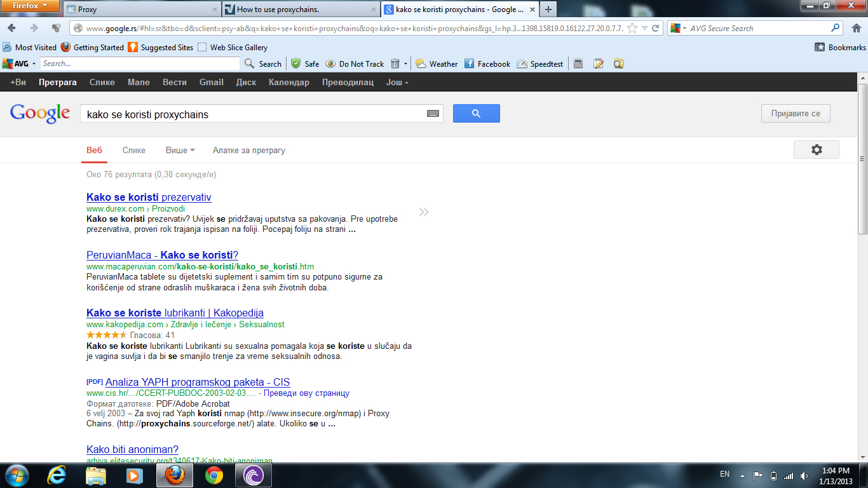Open Преводилац in the Google bar
Viewport: 868px width, 488px height.
(348, 83)
